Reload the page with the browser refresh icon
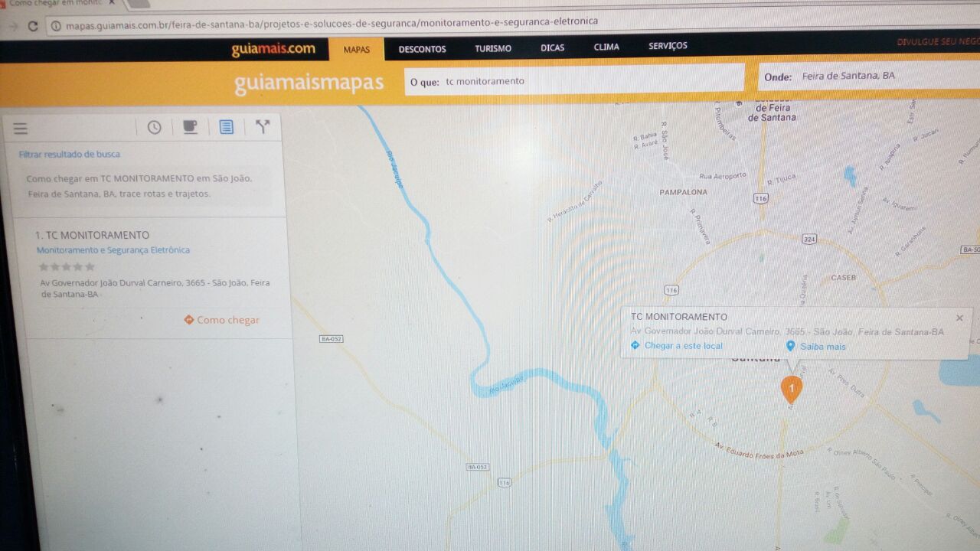This screenshot has width=980, height=551. 32,25
